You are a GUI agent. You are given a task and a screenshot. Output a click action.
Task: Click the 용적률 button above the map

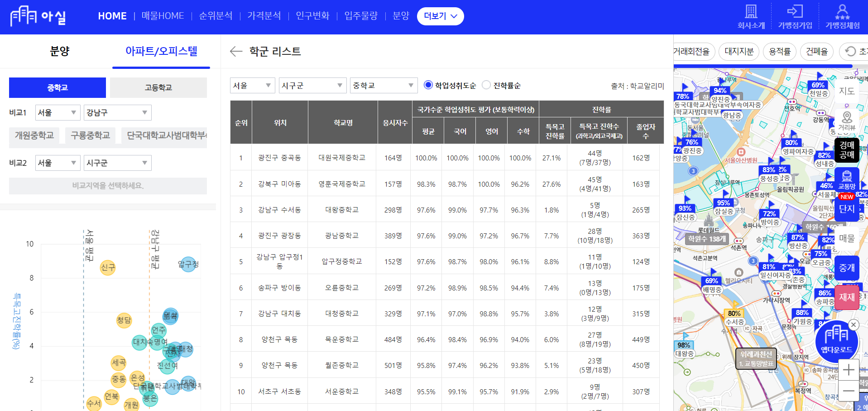click(780, 51)
